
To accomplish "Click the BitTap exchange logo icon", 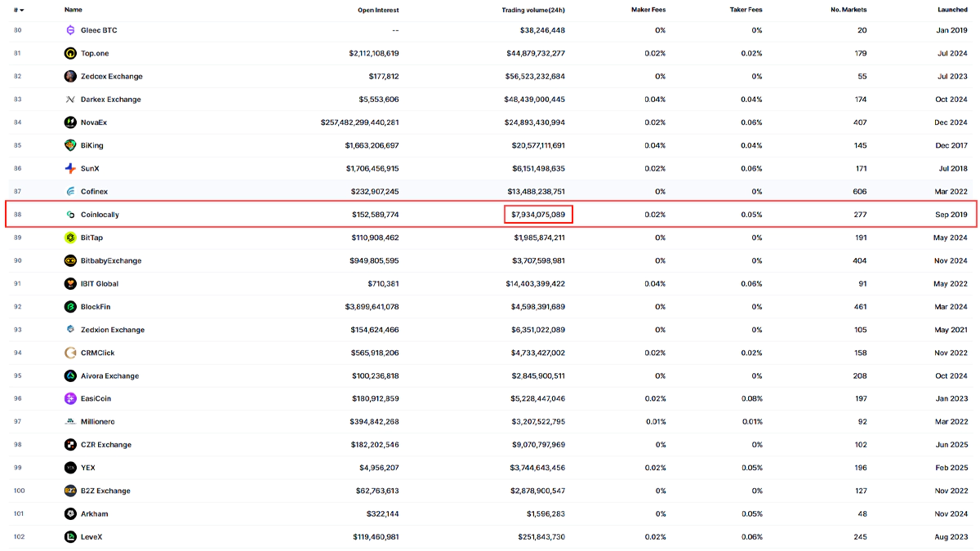I will click(70, 238).
